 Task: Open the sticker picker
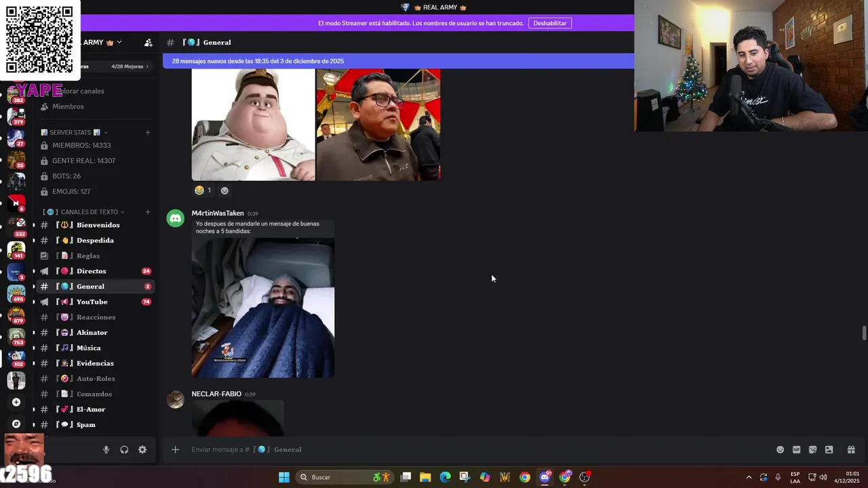(812, 449)
